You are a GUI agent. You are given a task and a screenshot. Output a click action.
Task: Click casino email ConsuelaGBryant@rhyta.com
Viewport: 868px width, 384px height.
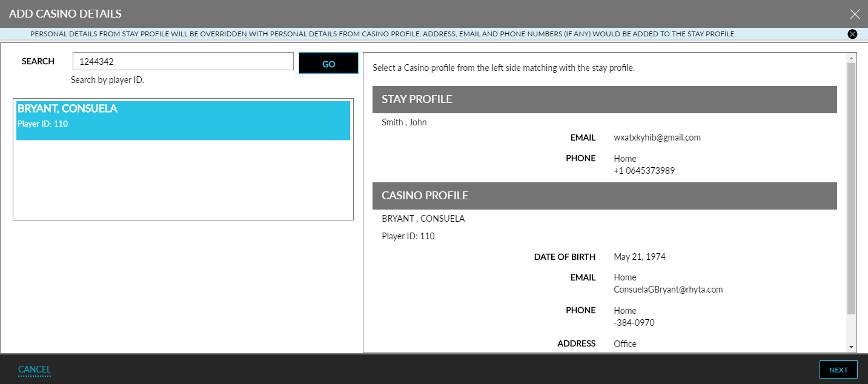click(x=668, y=290)
